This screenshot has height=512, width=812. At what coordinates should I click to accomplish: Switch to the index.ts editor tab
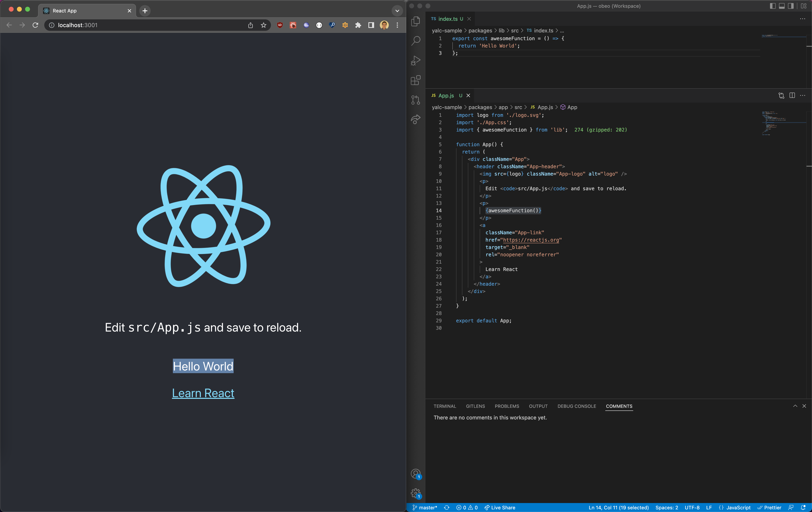point(449,19)
